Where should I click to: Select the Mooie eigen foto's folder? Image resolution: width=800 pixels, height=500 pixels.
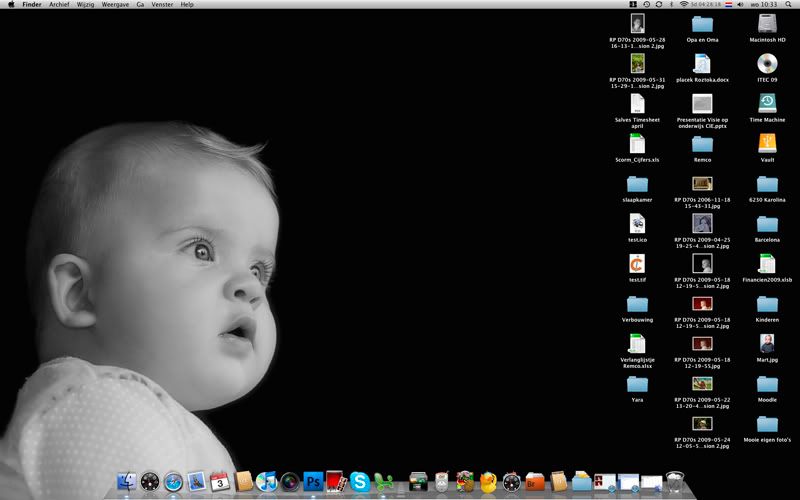pyautogui.click(x=767, y=424)
